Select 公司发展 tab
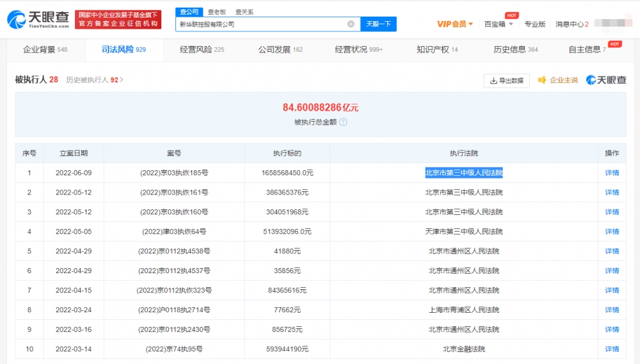 pyautogui.click(x=280, y=49)
